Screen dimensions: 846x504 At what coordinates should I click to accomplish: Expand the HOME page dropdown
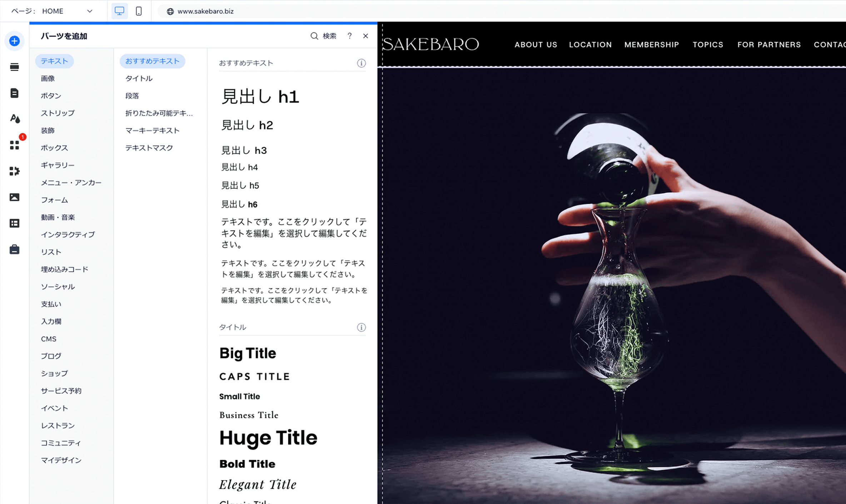pos(90,11)
